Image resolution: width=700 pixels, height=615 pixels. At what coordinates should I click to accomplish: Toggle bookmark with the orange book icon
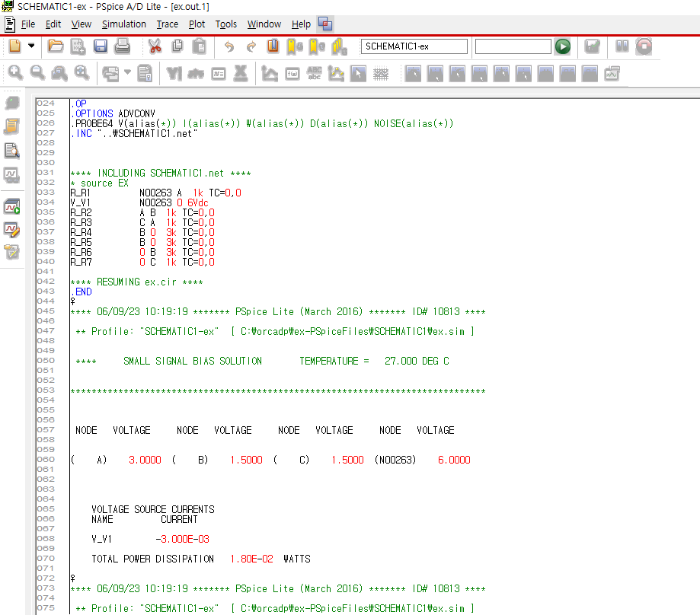(x=273, y=46)
